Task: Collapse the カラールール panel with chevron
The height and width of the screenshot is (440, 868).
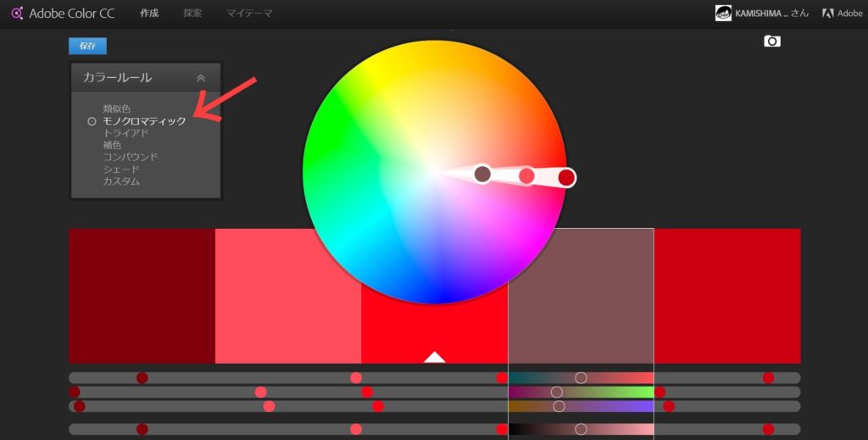Action: [201, 77]
